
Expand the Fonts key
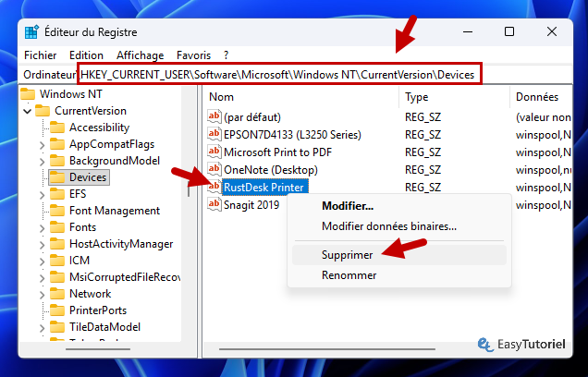(x=42, y=228)
